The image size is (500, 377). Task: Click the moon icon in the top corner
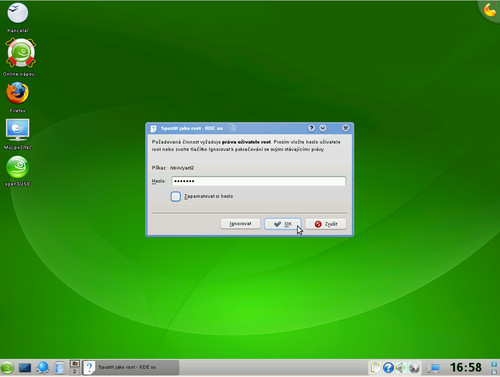point(490,10)
